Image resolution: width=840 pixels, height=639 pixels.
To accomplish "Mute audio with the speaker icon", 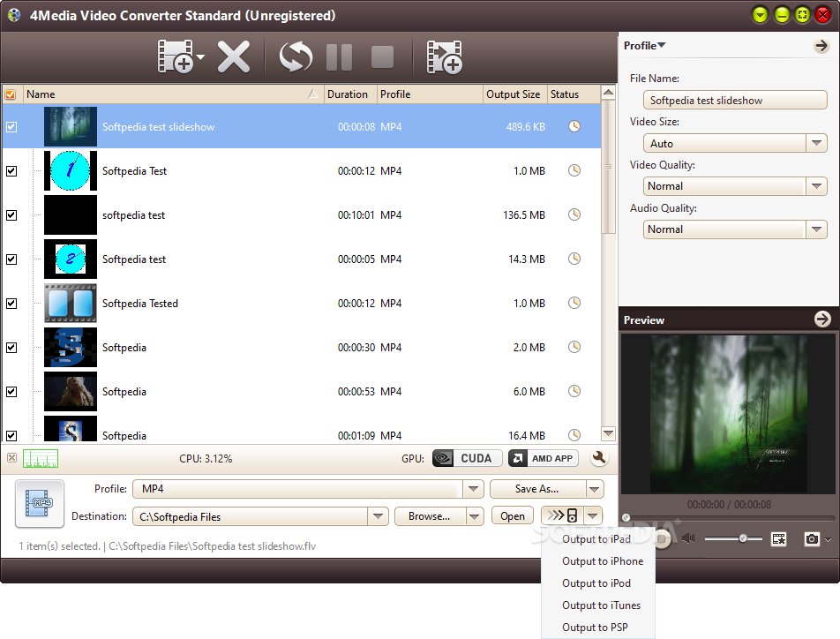I will 689,538.
